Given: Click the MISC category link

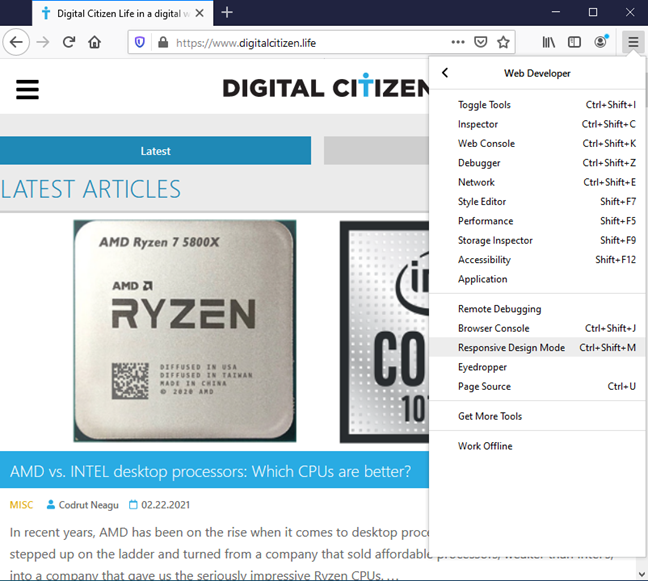Looking at the screenshot, I should (x=21, y=505).
